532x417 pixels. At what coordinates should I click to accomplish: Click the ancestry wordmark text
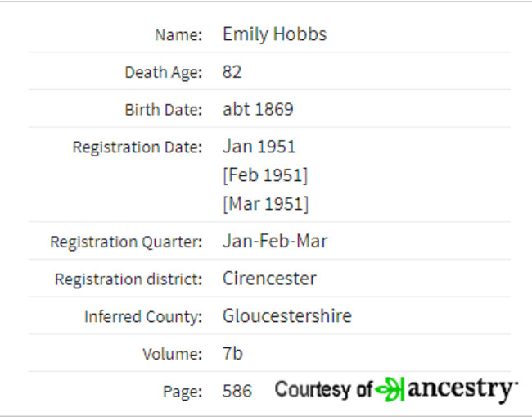point(462,390)
